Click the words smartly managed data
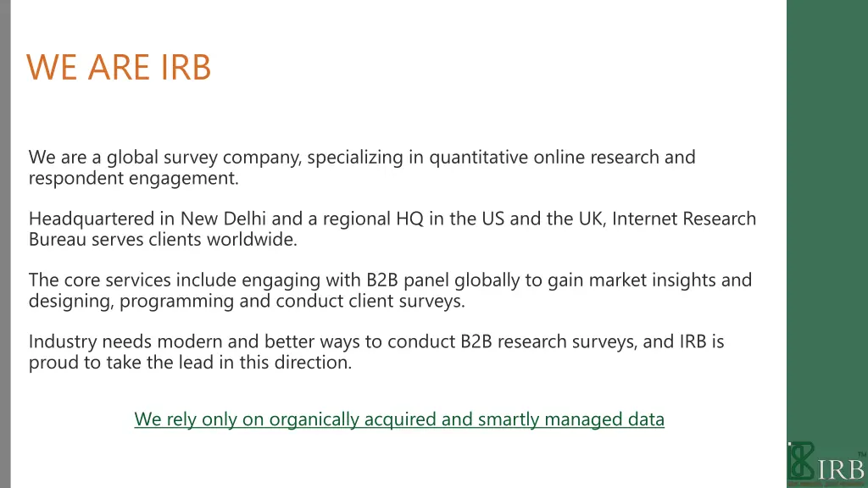 click(x=571, y=419)
